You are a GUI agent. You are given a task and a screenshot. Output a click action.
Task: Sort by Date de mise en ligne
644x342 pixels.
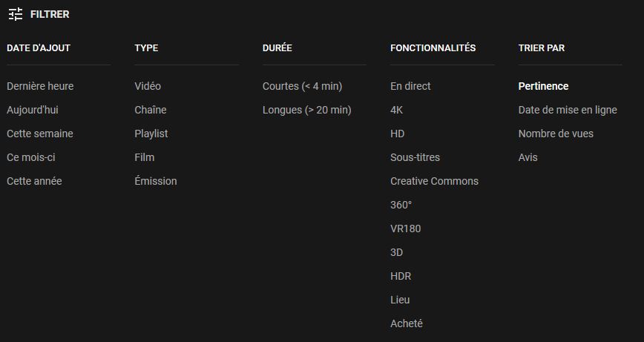pyautogui.click(x=568, y=110)
